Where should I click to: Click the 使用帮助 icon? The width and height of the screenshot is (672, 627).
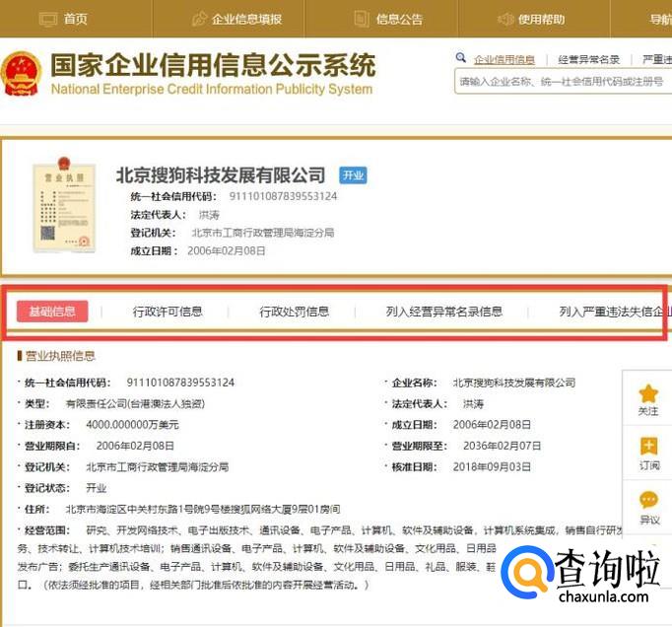[x=505, y=20]
